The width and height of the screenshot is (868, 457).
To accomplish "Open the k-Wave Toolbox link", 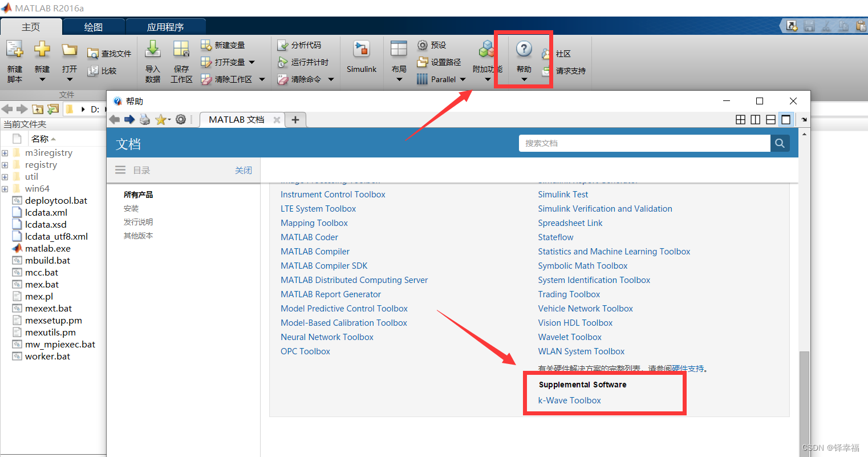I will click(x=569, y=400).
